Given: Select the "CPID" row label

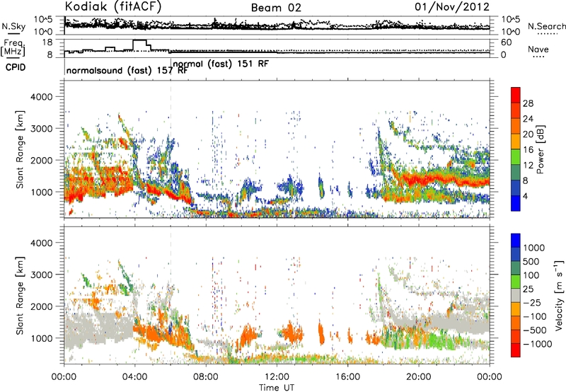Looking at the screenshot, I should click(x=16, y=67).
